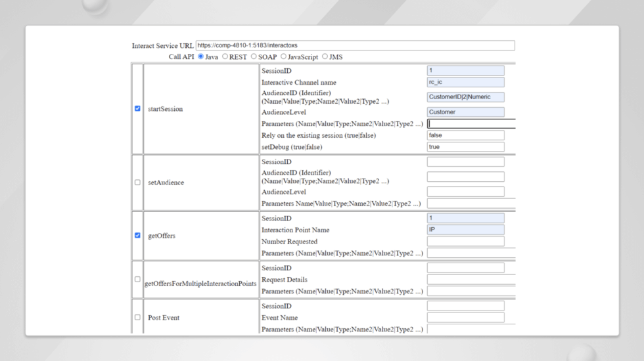Click getOffers Parameters field

click(x=472, y=253)
